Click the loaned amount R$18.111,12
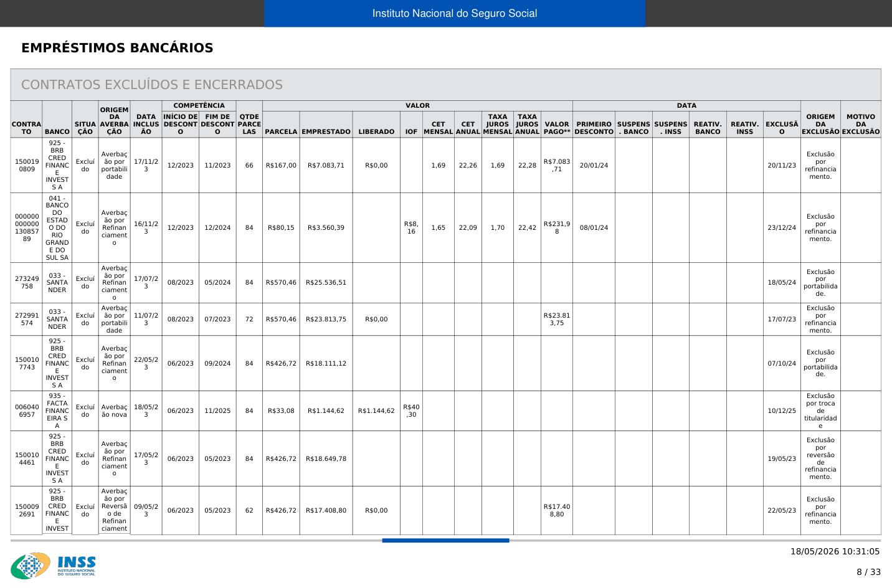 326,363
